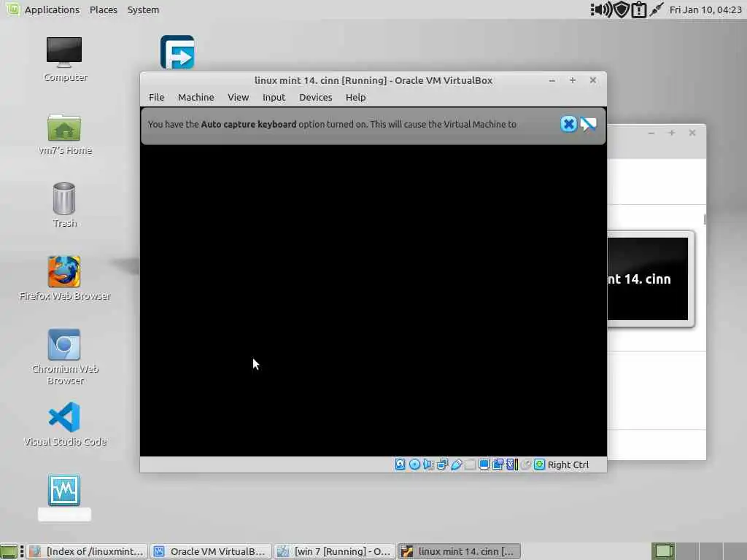The width and height of the screenshot is (747, 560).
Task: Dismiss the Auto capture keyboard notification
Action: [568, 124]
